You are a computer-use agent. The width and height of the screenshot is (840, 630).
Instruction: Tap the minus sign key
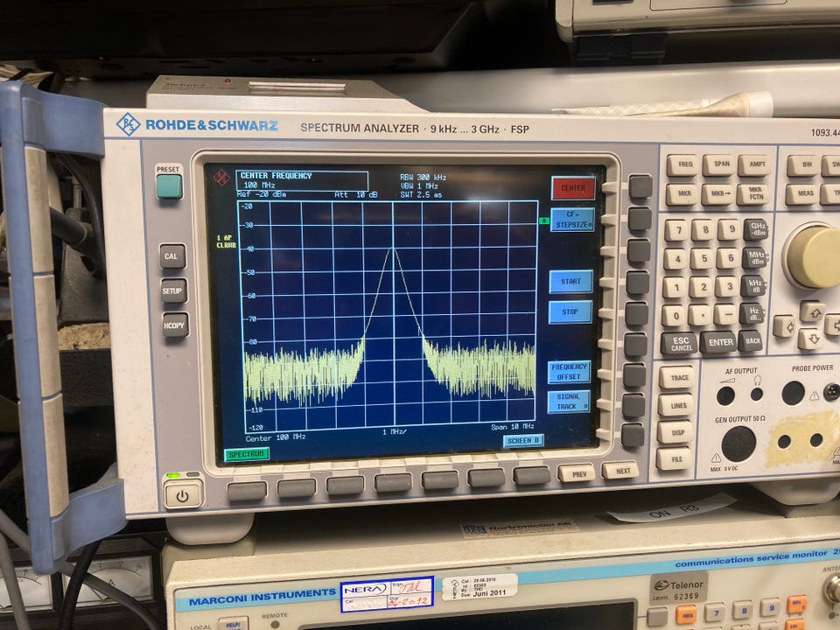point(725,314)
